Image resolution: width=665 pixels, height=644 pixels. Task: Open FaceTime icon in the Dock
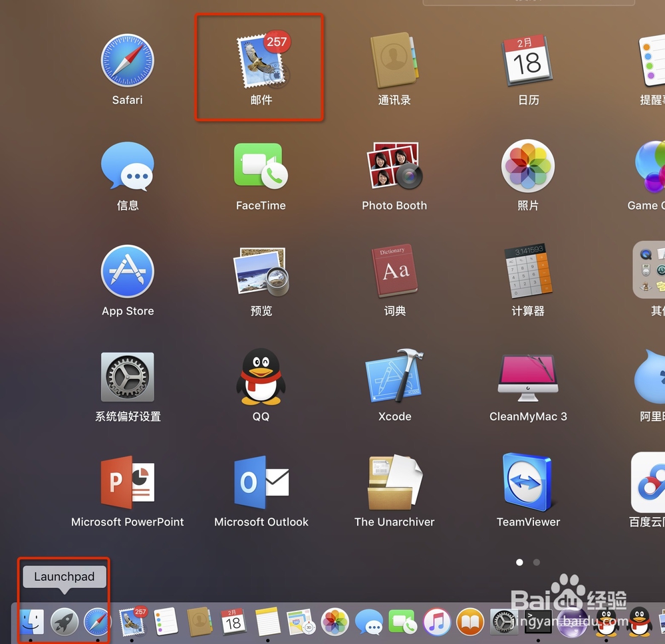402,622
